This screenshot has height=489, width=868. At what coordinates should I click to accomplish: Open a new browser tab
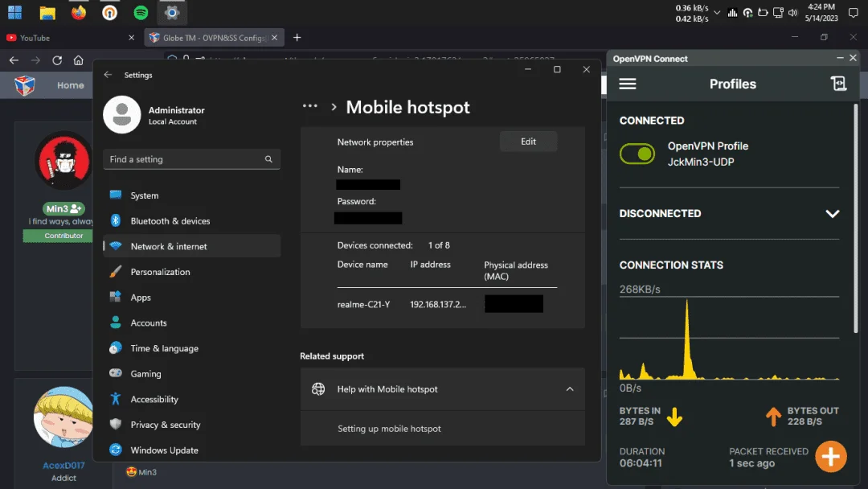tap(297, 38)
